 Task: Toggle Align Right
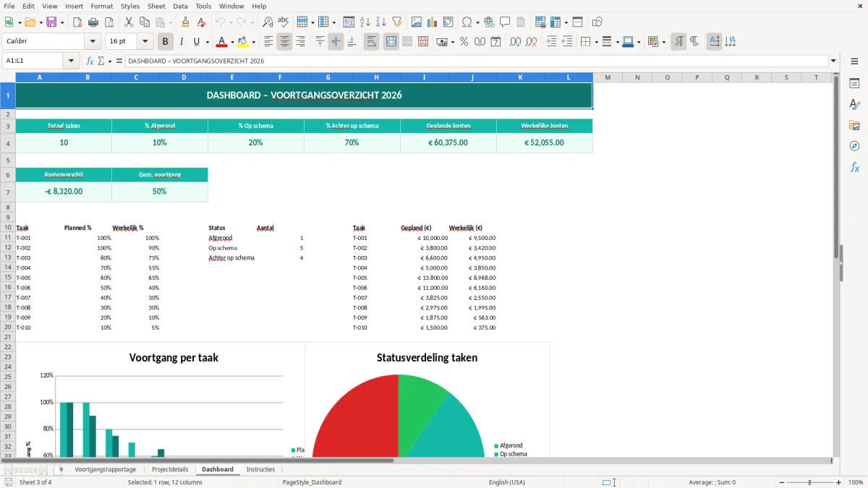pos(300,42)
